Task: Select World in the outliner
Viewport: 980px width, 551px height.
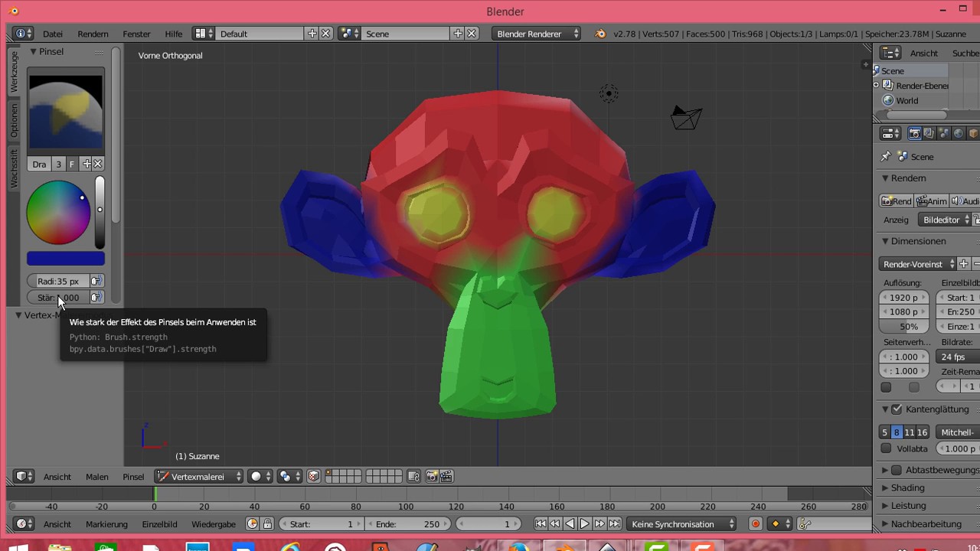Action: pyautogui.click(x=907, y=100)
